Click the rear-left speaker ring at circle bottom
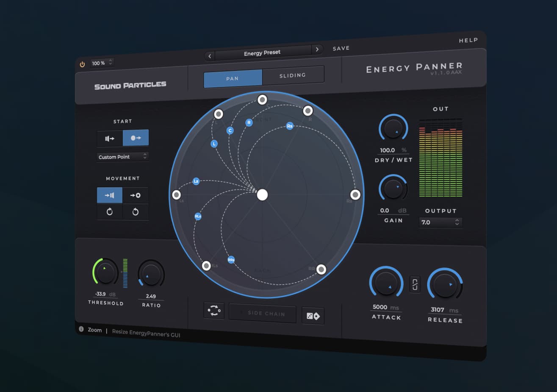This screenshot has width=557, height=392. [x=206, y=266]
